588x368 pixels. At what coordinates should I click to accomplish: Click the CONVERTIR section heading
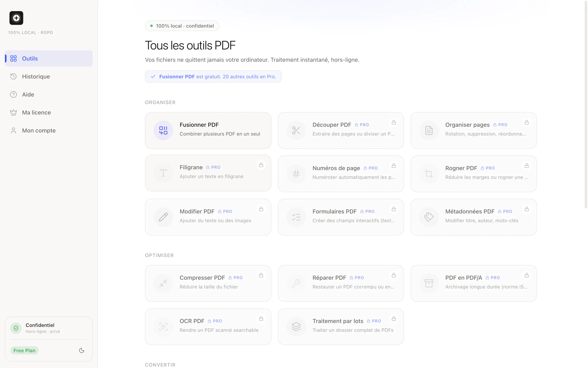(x=160, y=365)
